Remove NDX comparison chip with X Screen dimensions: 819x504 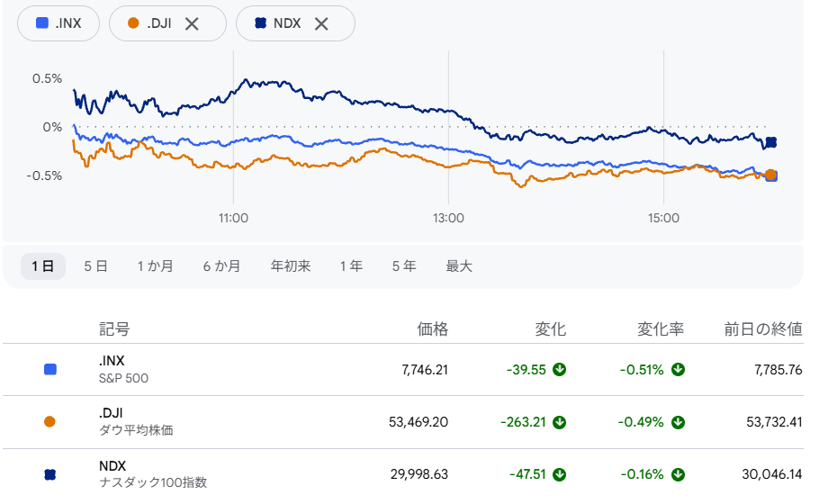click(x=321, y=23)
